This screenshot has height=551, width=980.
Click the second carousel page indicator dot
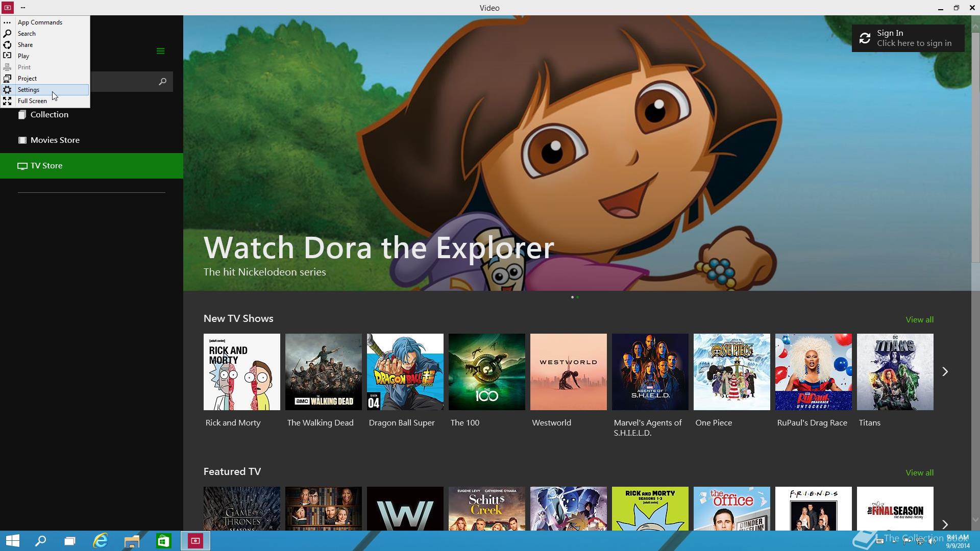click(x=578, y=297)
